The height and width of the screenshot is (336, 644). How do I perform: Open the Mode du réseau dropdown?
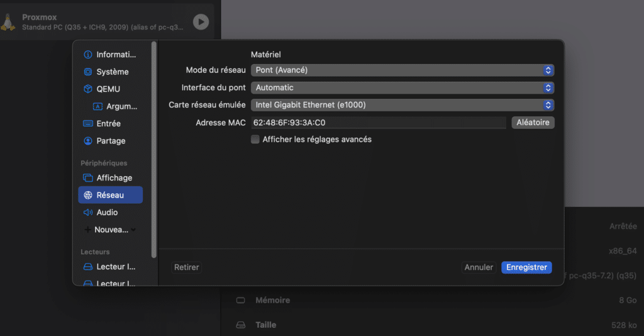point(402,70)
